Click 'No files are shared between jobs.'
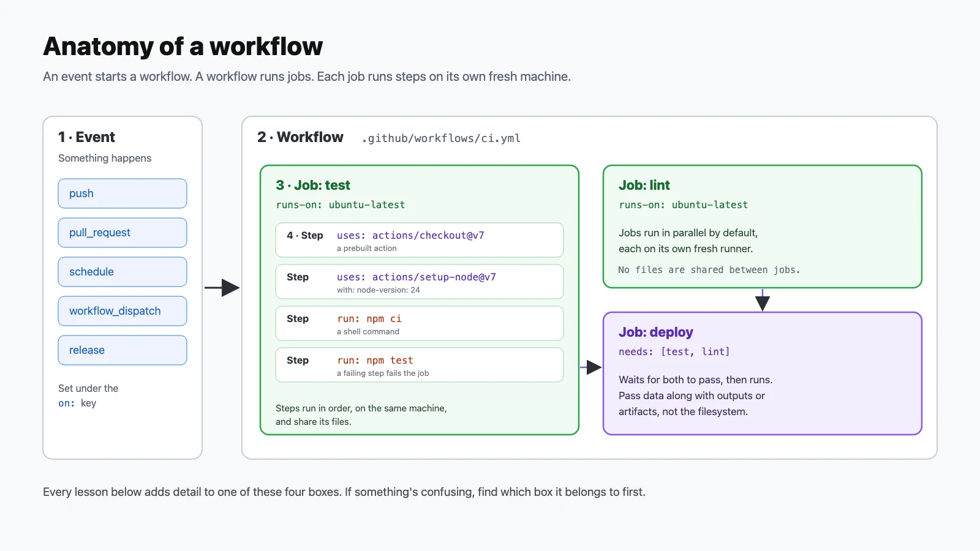980x551 pixels. [x=709, y=270]
